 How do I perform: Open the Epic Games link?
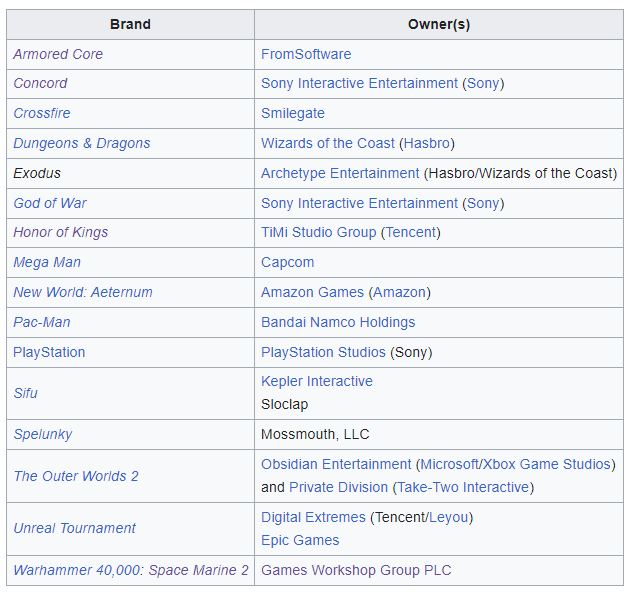[300, 541]
